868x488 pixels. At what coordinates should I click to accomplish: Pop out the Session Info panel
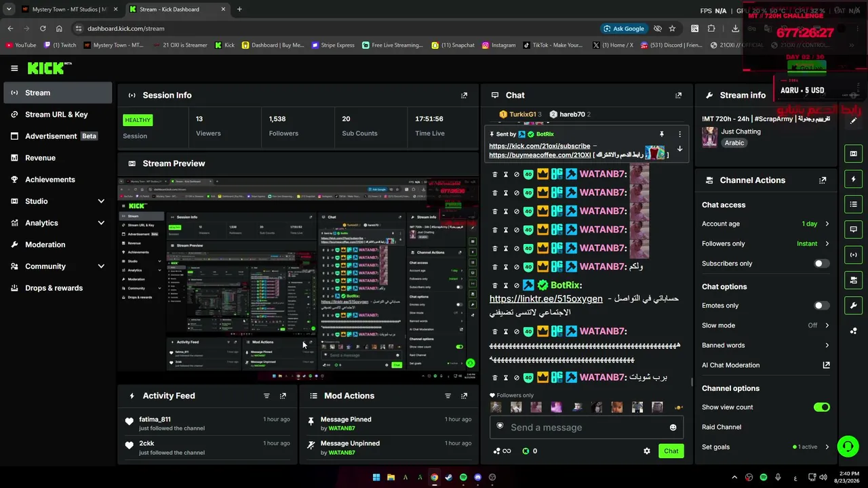(464, 96)
